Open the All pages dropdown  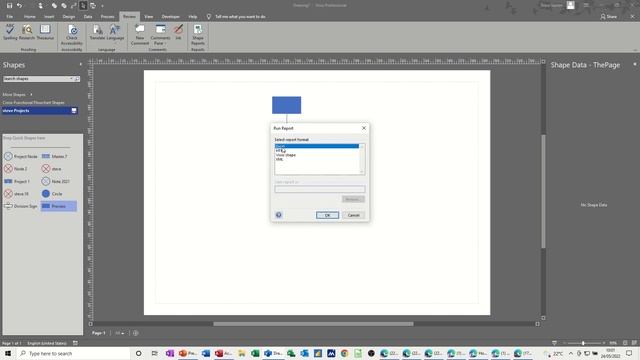119,333
